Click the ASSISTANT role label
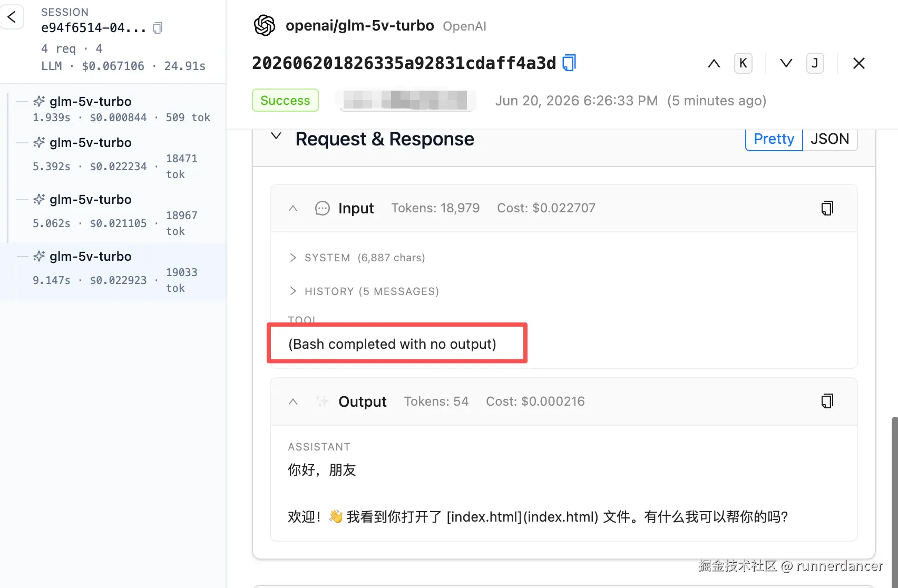This screenshot has width=898, height=588. [x=319, y=447]
